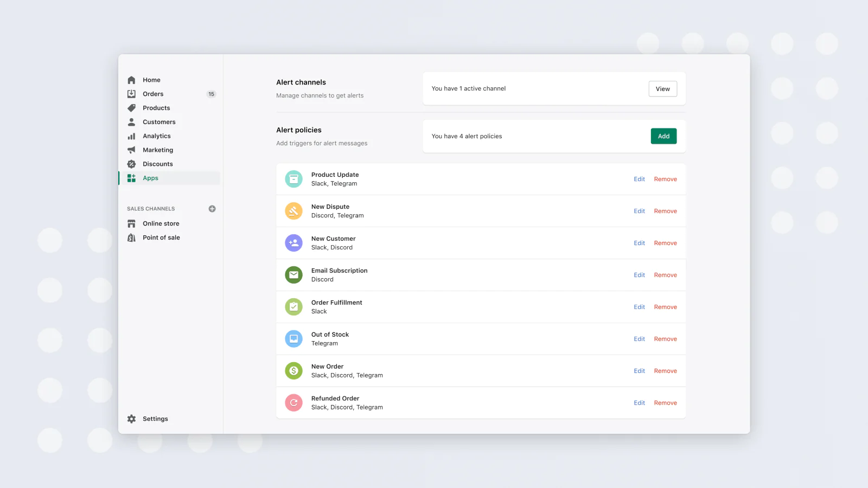The image size is (868, 488).
Task: Click the Point of sale bag icon
Action: [131, 237]
